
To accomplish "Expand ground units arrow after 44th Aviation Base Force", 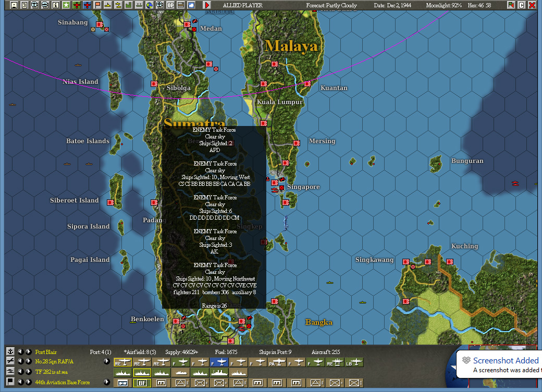I will coord(106,382).
